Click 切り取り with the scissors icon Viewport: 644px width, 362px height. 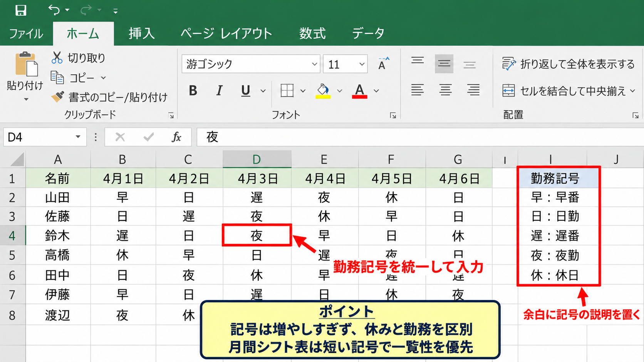tap(78, 58)
